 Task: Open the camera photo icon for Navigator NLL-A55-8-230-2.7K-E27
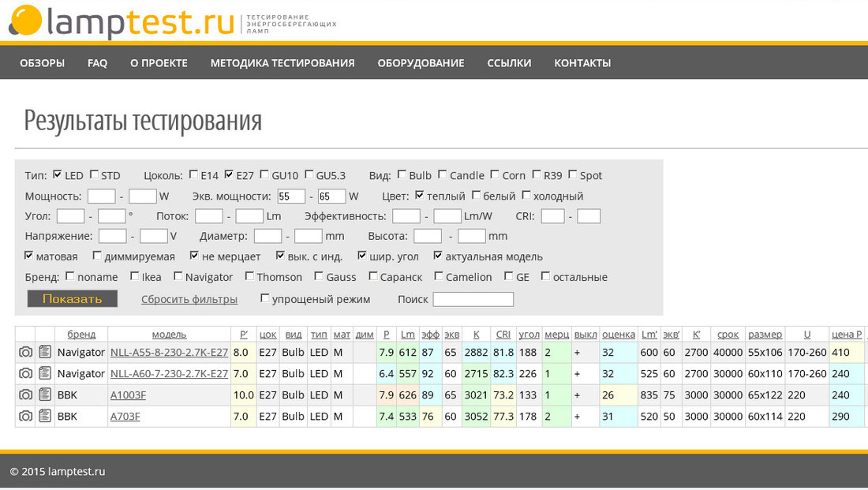[x=25, y=352]
